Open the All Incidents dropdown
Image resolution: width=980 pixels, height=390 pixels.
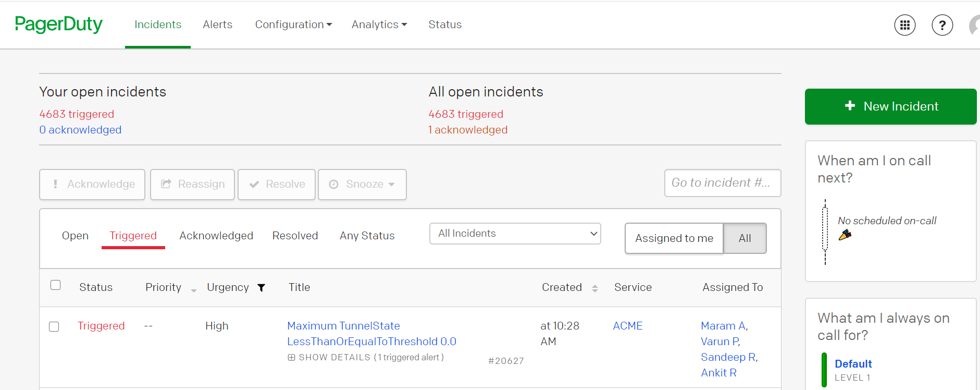pos(515,234)
